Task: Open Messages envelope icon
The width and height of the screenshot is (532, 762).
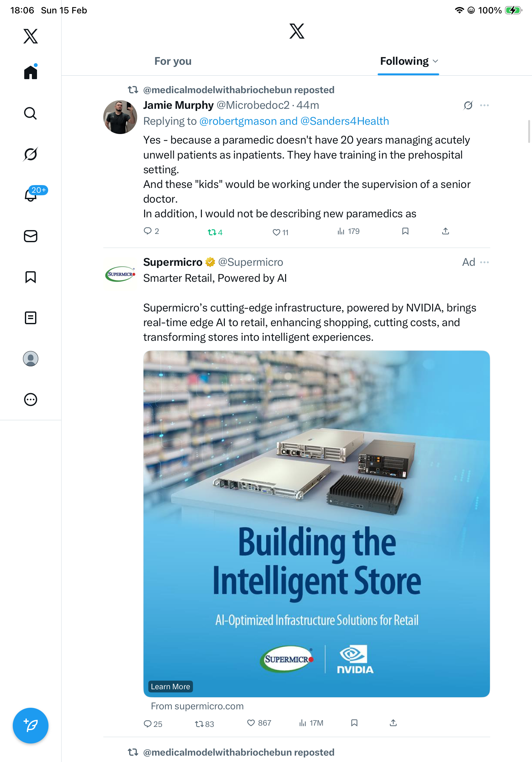Action: tap(30, 236)
